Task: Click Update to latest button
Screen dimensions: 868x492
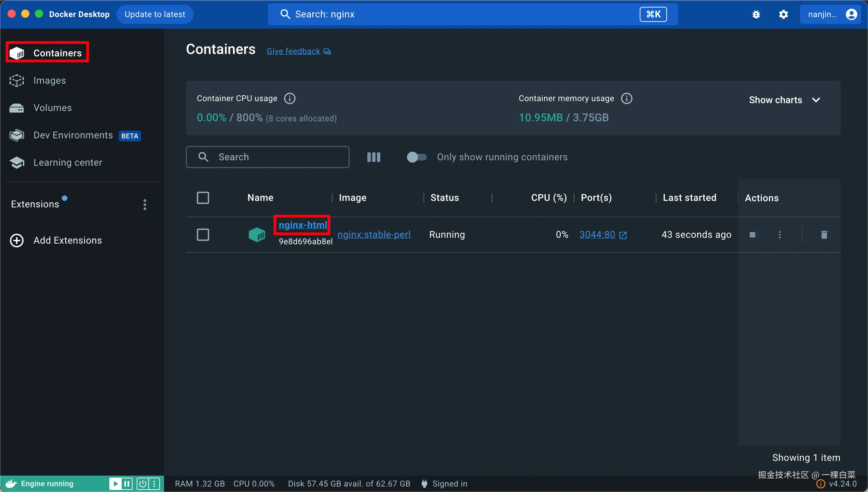Action: pos(155,14)
